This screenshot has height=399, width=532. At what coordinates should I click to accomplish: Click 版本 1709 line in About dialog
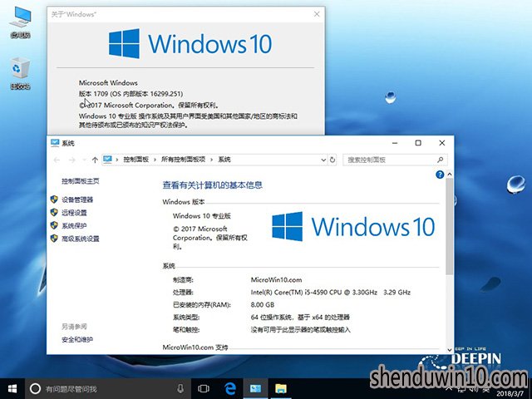point(131,94)
